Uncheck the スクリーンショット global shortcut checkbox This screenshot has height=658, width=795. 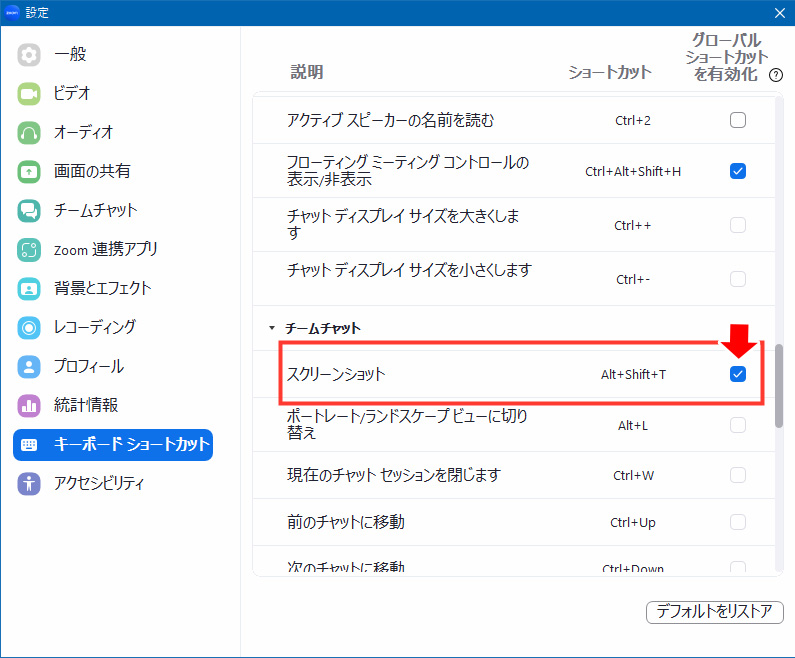point(738,374)
